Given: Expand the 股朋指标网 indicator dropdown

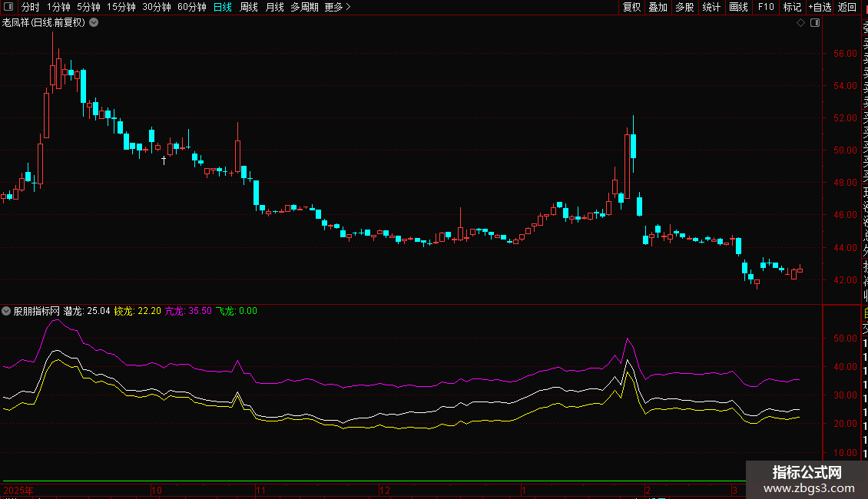Looking at the screenshot, I should [x=7, y=311].
